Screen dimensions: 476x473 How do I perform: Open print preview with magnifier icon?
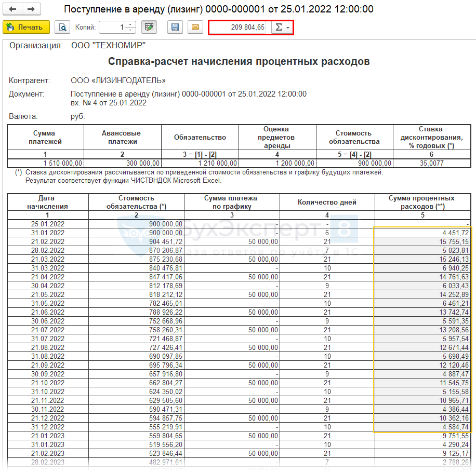tap(62, 27)
